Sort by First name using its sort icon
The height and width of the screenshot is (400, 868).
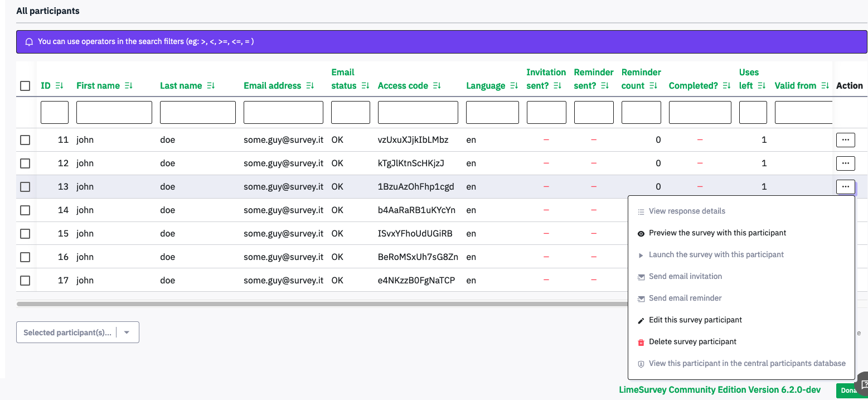click(128, 86)
